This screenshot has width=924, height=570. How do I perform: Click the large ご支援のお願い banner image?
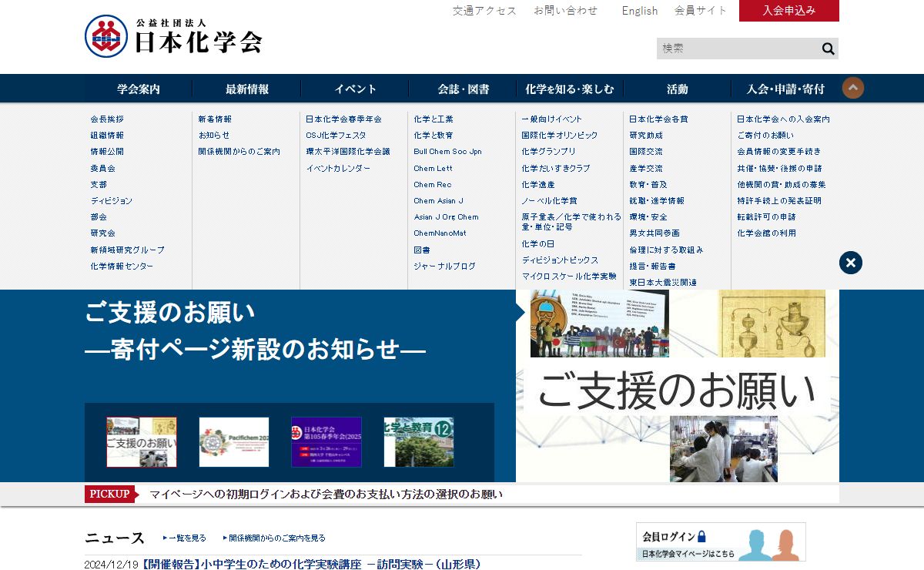pos(678,386)
